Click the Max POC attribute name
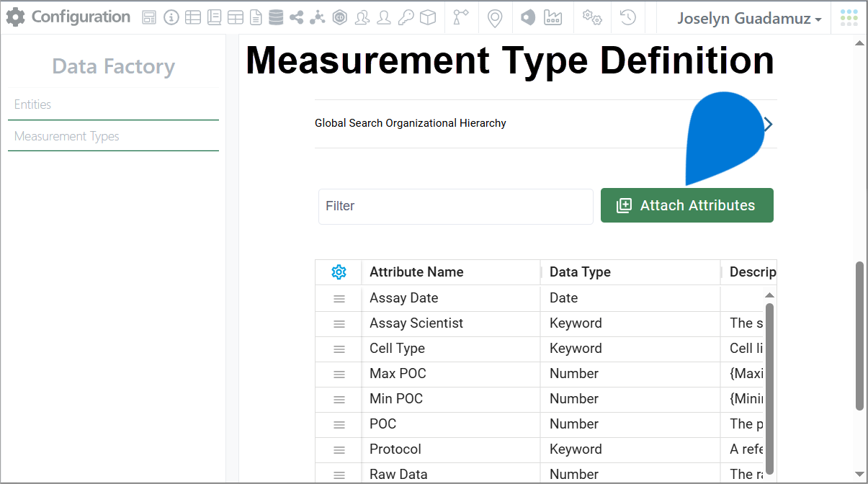This screenshot has height=484, width=868. 398,374
